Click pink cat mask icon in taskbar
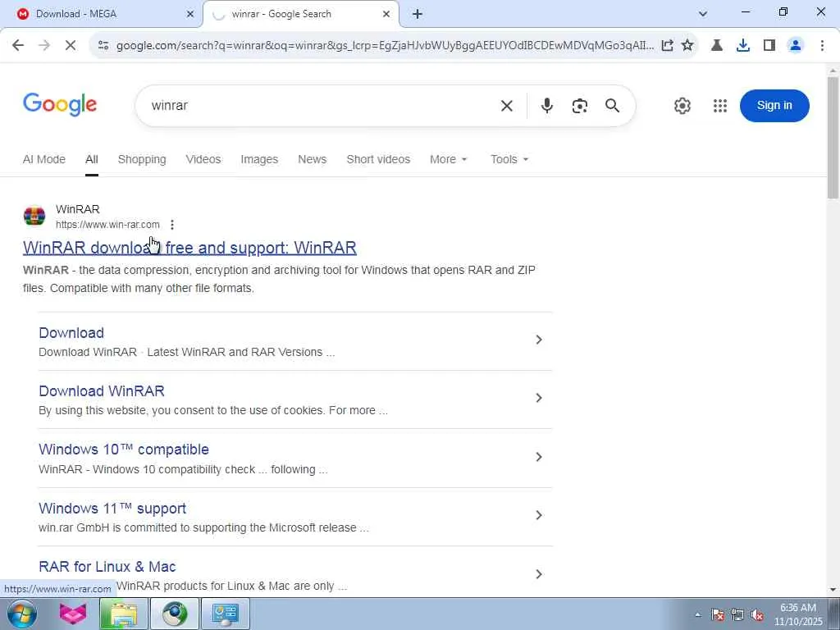Viewport: 840px width, 630px height. click(x=73, y=614)
